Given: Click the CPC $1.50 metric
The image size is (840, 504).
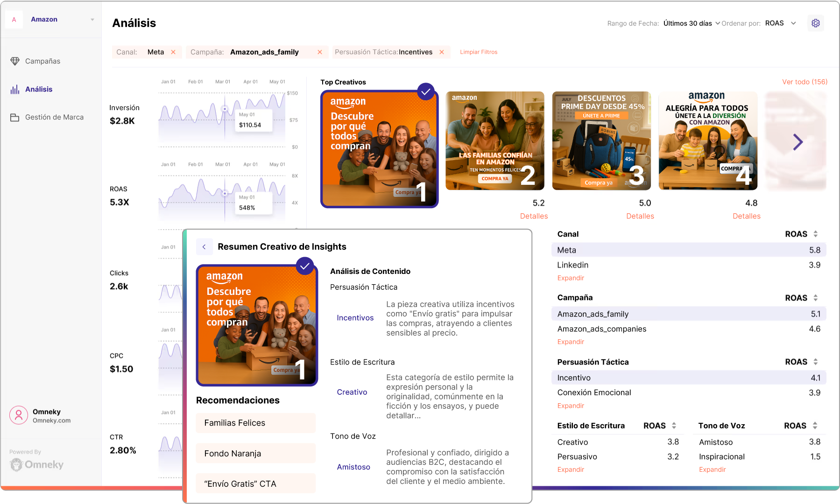Looking at the screenshot, I should pyautogui.click(x=121, y=363).
